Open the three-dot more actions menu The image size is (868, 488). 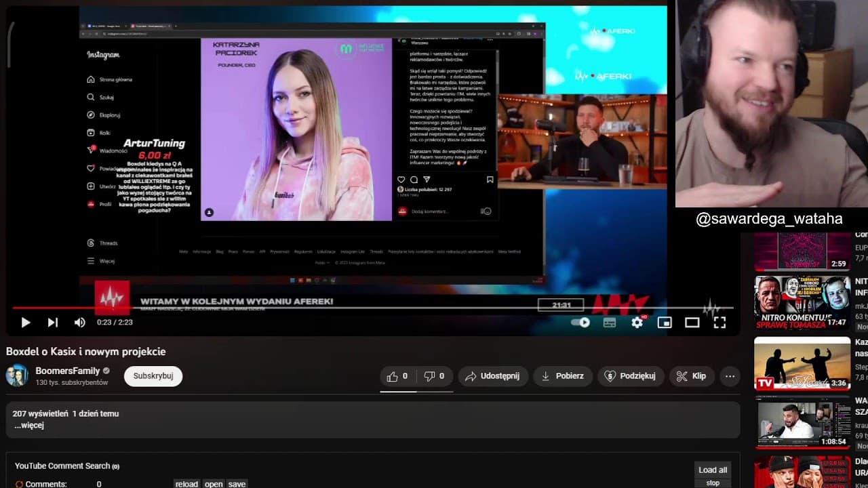pyautogui.click(x=730, y=376)
